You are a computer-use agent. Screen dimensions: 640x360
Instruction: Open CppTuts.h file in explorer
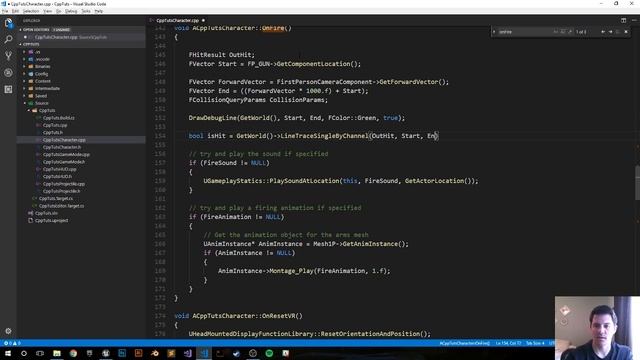[x=53, y=133]
